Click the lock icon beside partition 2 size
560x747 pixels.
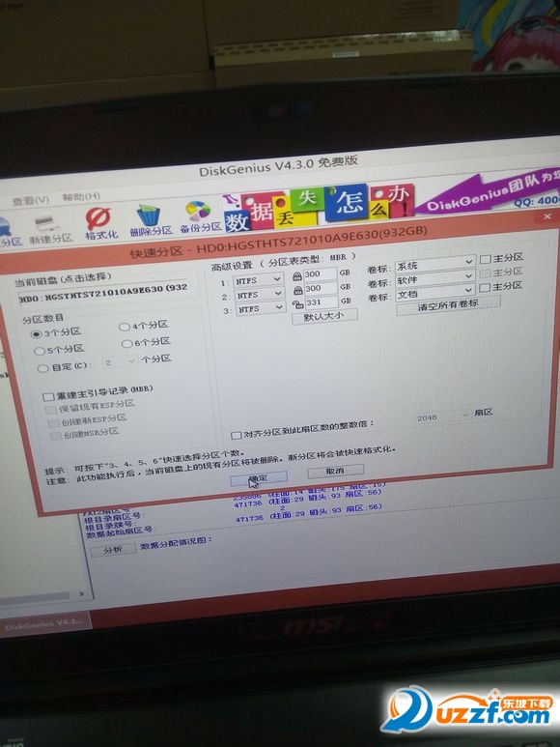click(x=297, y=290)
